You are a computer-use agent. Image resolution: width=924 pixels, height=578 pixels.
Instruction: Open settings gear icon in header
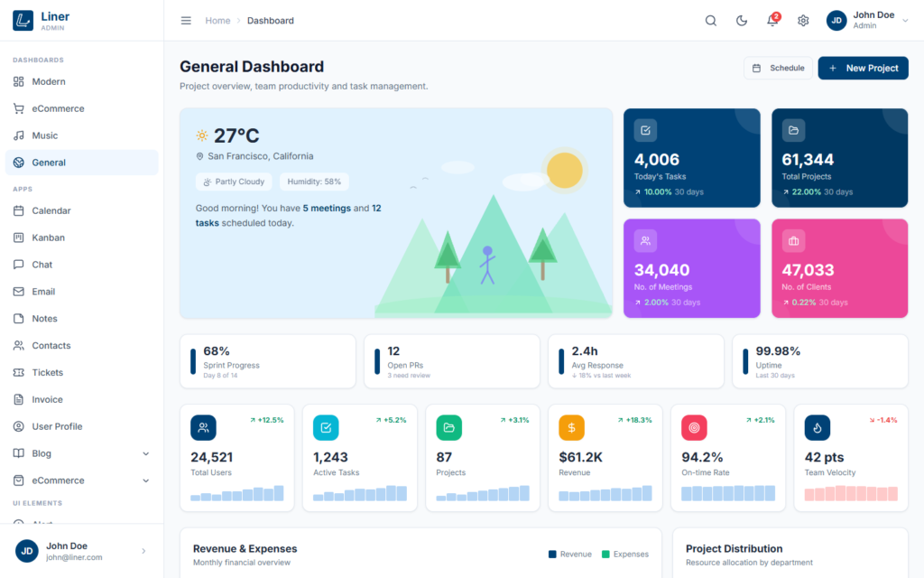803,21
